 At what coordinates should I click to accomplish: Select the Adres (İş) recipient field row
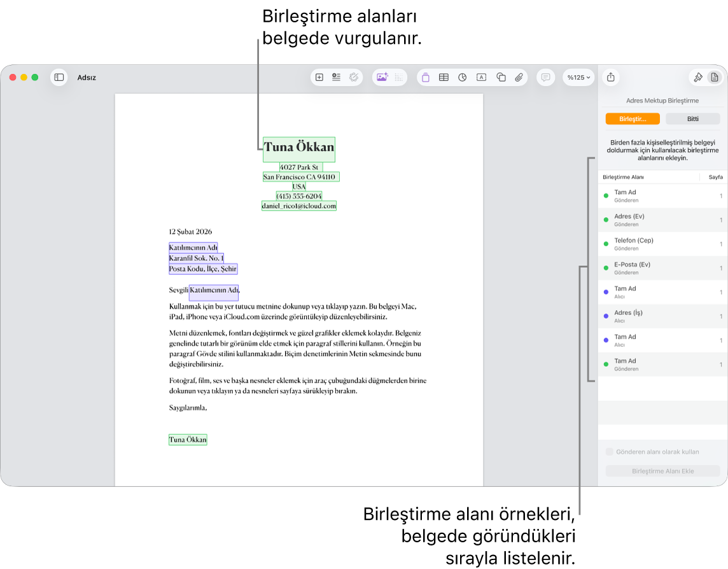662,316
